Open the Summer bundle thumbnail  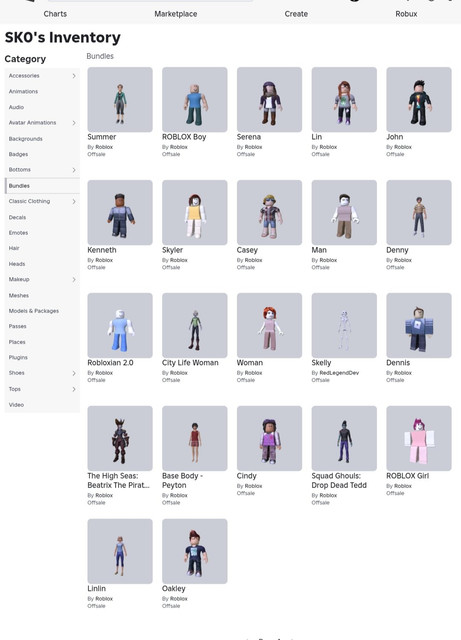point(120,100)
